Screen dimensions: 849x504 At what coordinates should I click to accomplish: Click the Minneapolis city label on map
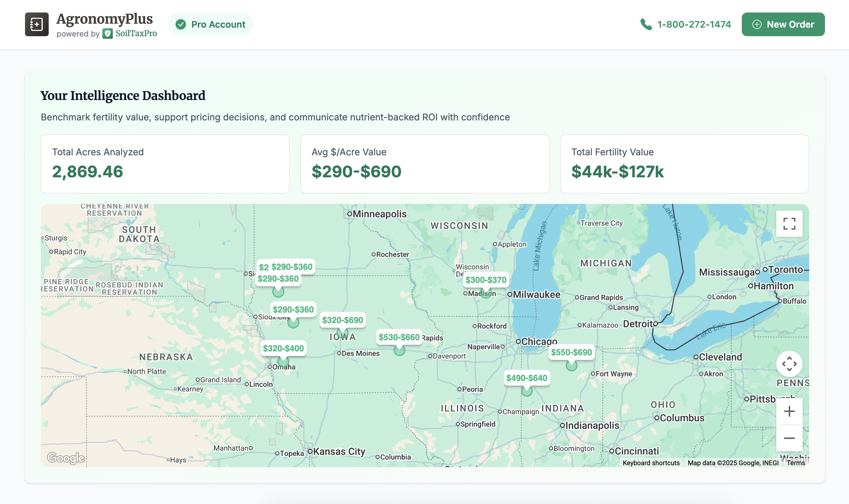coord(379,214)
